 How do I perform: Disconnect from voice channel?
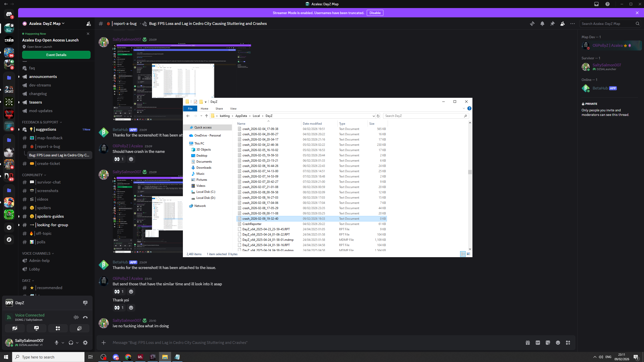tap(85, 317)
